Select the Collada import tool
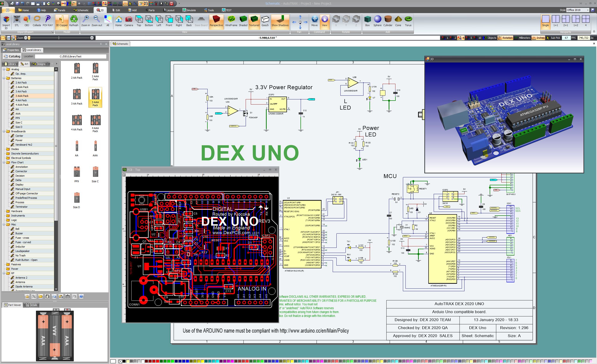 [37, 21]
